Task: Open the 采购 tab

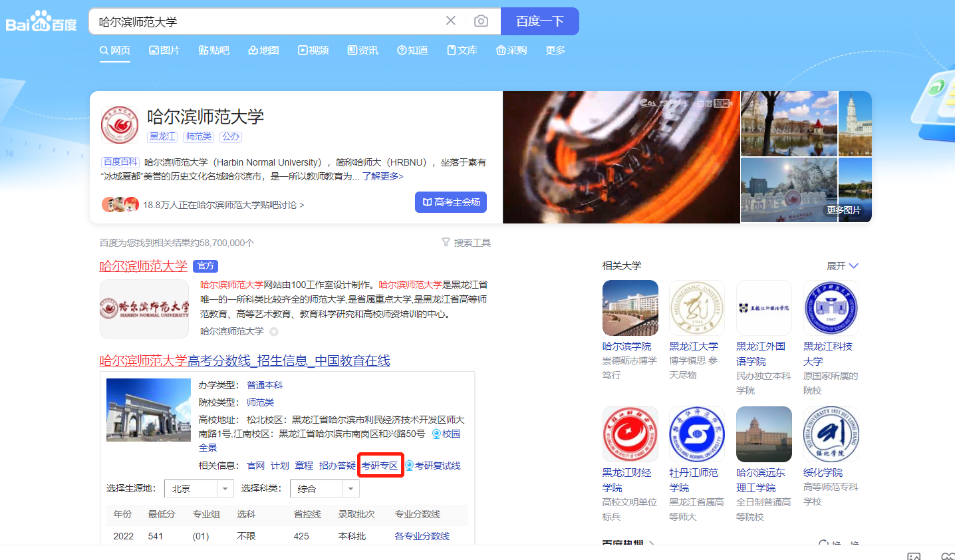Action: [511, 50]
